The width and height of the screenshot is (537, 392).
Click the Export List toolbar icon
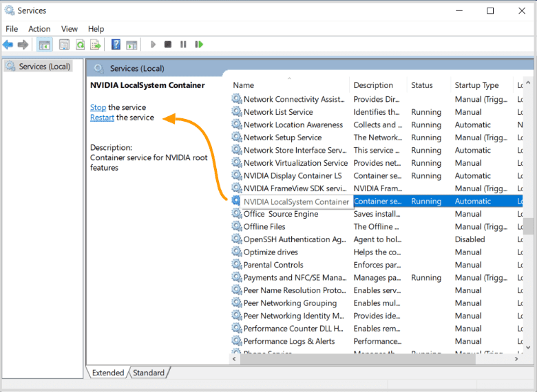pyautogui.click(x=96, y=45)
